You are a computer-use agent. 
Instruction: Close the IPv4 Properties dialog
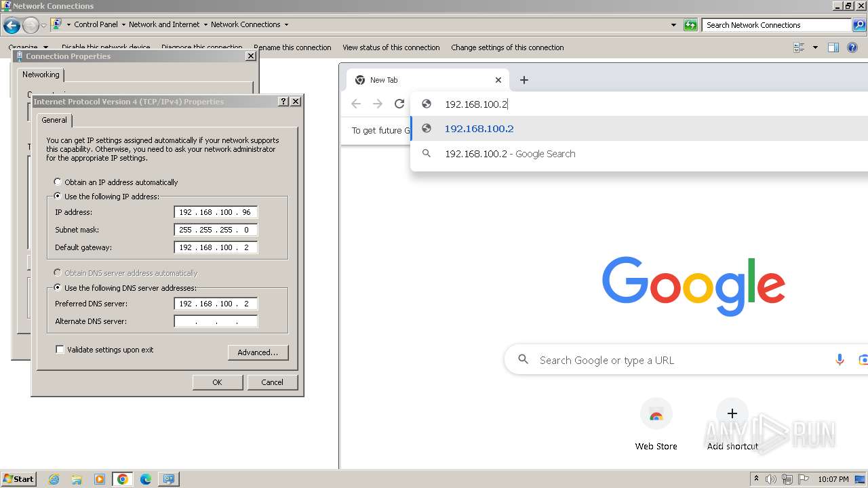click(x=295, y=101)
